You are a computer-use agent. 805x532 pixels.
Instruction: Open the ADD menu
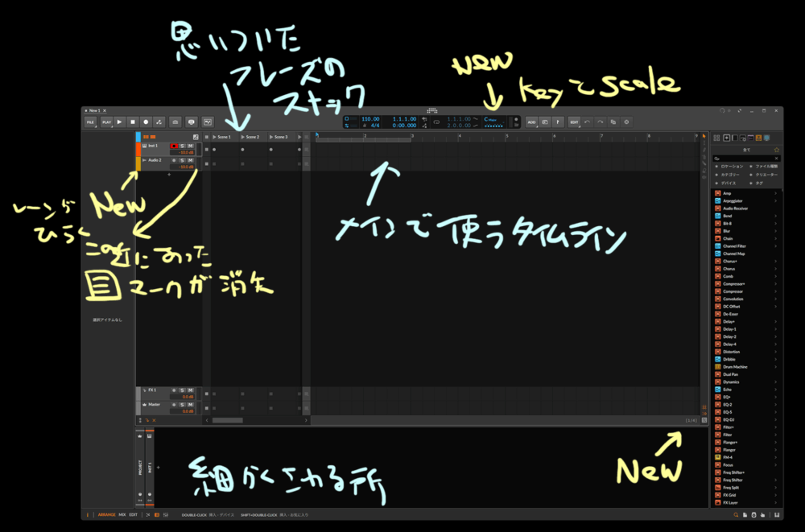pos(531,122)
